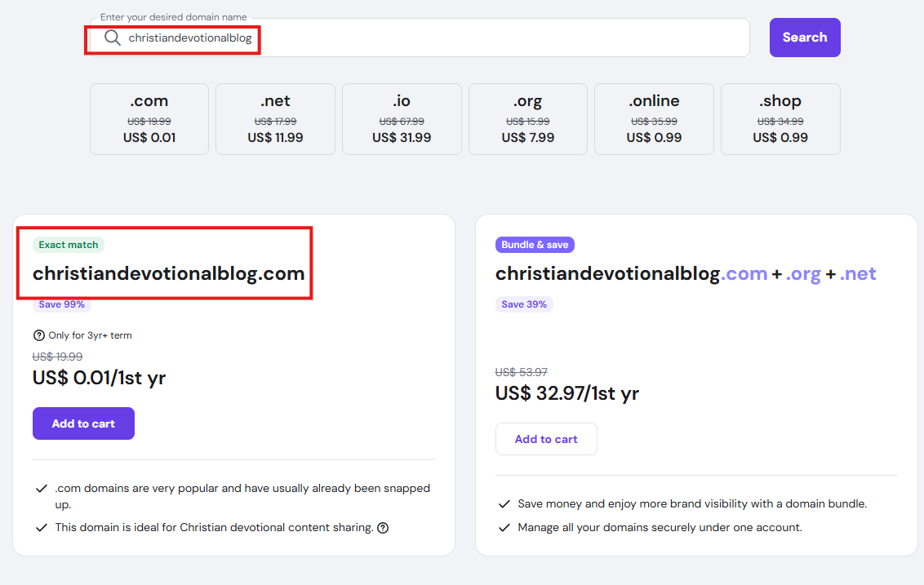Click checkmark beside 'This domain is ideal'

pos(41,528)
